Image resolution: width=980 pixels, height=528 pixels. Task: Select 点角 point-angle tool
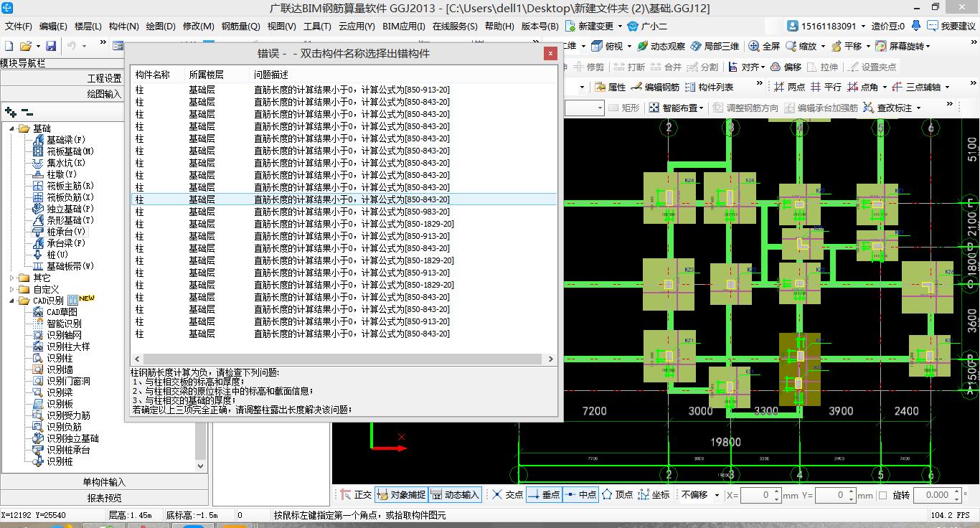coord(862,87)
